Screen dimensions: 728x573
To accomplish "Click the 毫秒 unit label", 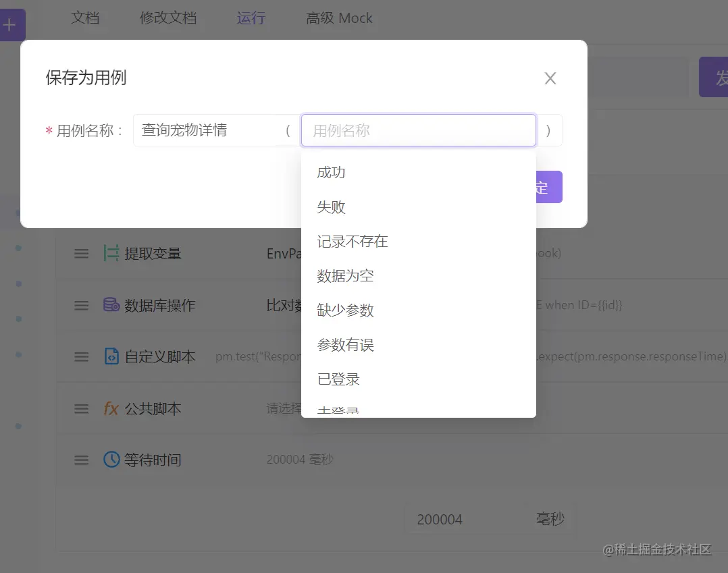I will (x=550, y=519).
